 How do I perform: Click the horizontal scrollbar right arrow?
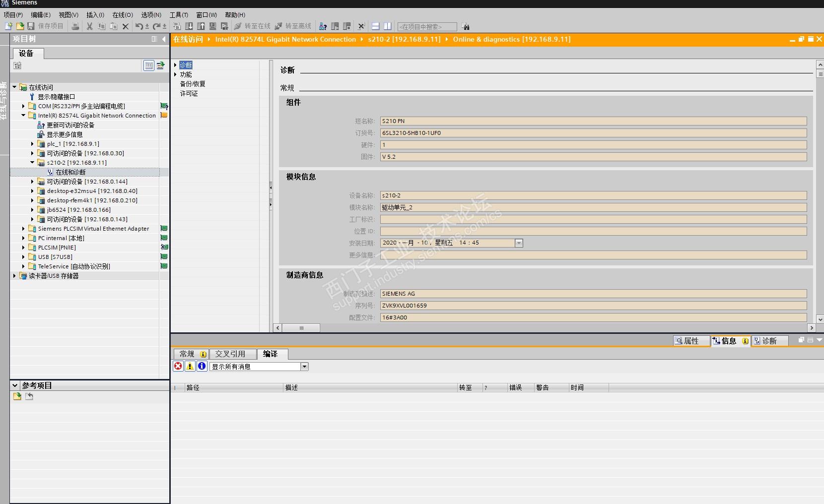pos(812,328)
